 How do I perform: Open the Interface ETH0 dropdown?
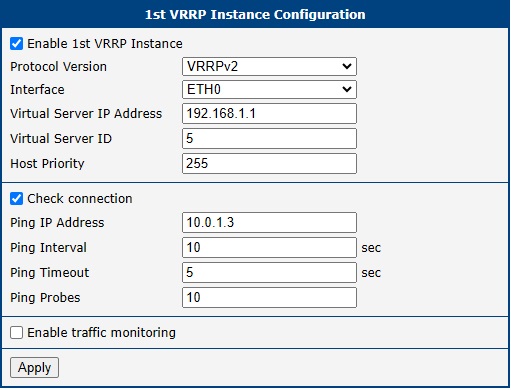(x=269, y=90)
